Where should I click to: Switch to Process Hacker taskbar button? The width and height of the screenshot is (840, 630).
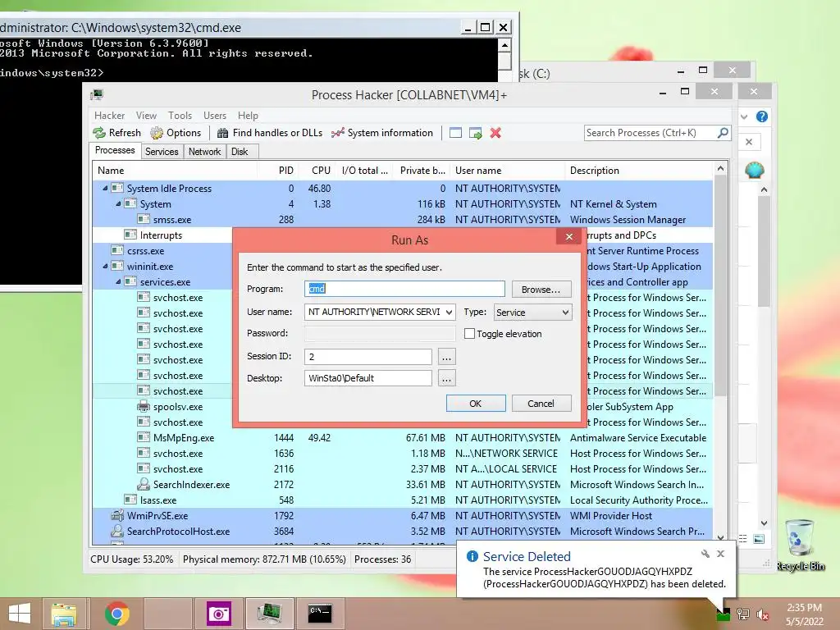[x=269, y=614]
